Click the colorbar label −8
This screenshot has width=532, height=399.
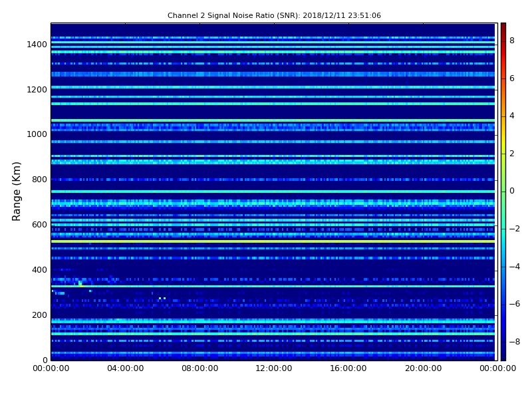click(515, 342)
